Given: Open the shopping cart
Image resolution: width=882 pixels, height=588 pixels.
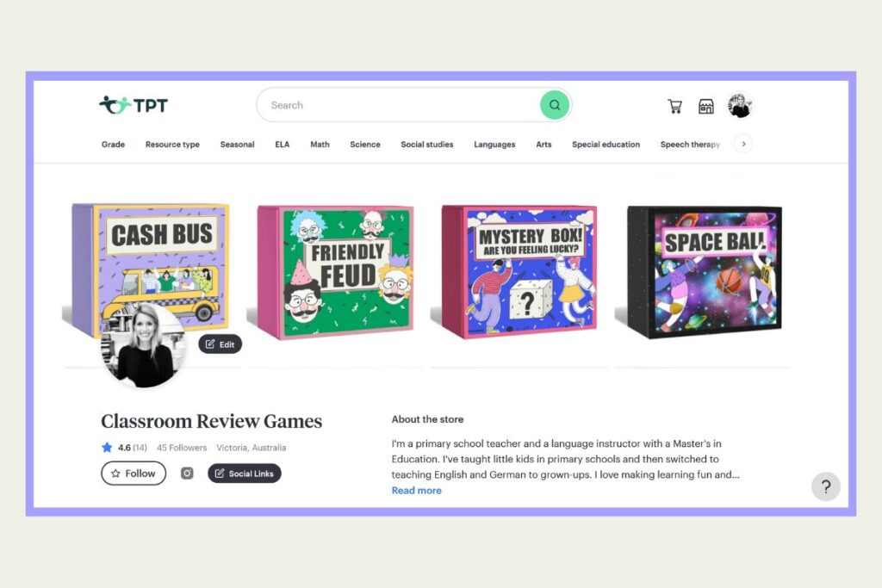Looking at the screenshot, I should coord(674,106).
